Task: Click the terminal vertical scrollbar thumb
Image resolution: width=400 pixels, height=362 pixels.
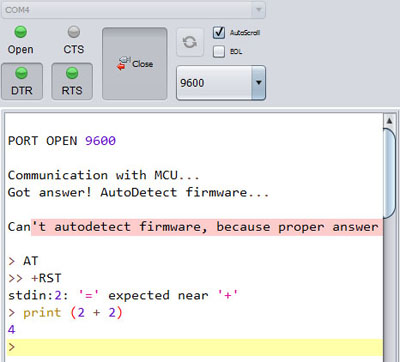Action: (389, 173)
